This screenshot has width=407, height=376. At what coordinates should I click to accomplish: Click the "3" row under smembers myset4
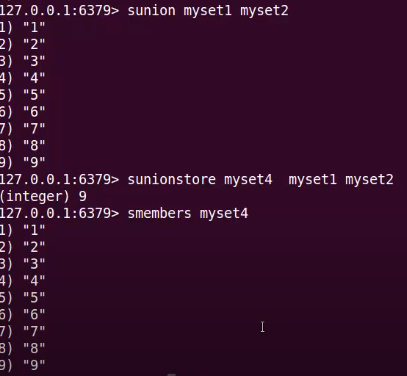pos(22,264)
